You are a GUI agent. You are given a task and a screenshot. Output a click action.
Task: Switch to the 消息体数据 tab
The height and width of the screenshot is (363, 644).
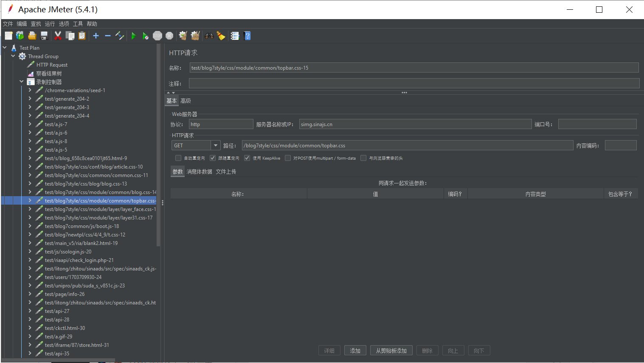(199, 172)
